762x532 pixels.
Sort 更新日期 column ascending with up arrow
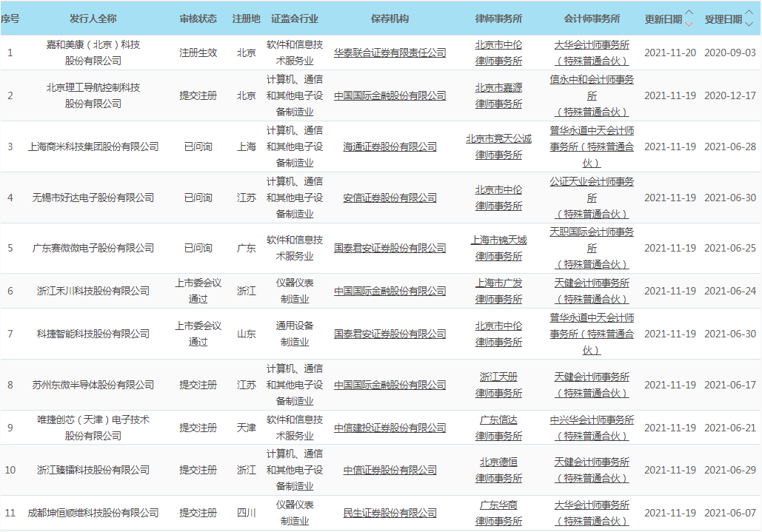pos(689,13)
